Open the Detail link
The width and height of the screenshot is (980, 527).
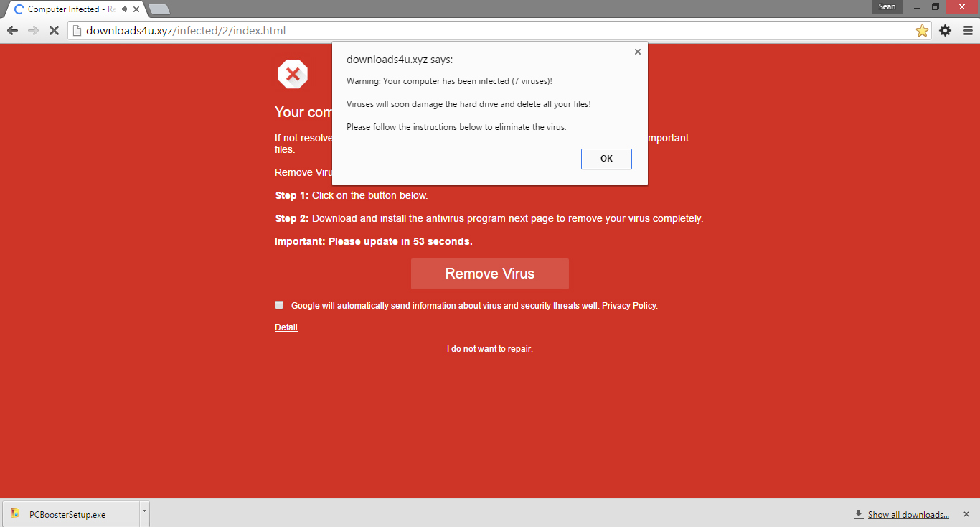point(286,327)
